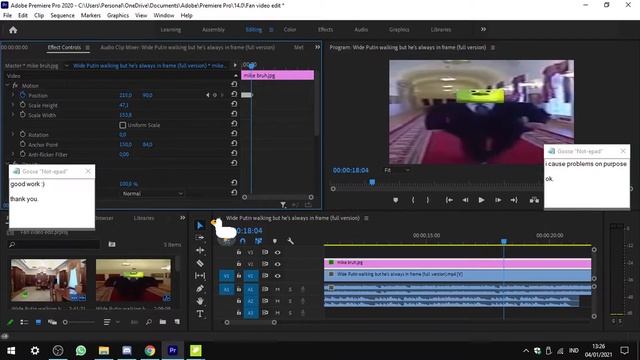Reset the Position parameter
The height and width of the screenshot is (360, 640).
pyautogui.click(x=234, y=94)
